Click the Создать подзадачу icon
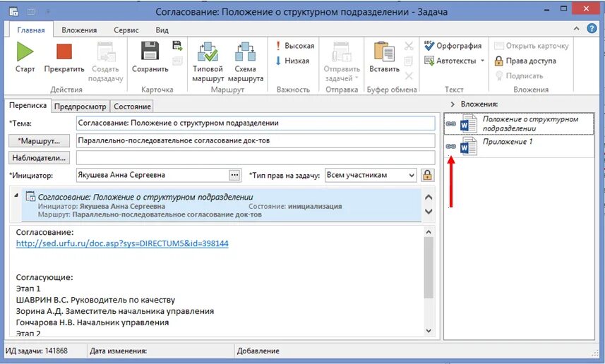605x364 pixels. 106,51
